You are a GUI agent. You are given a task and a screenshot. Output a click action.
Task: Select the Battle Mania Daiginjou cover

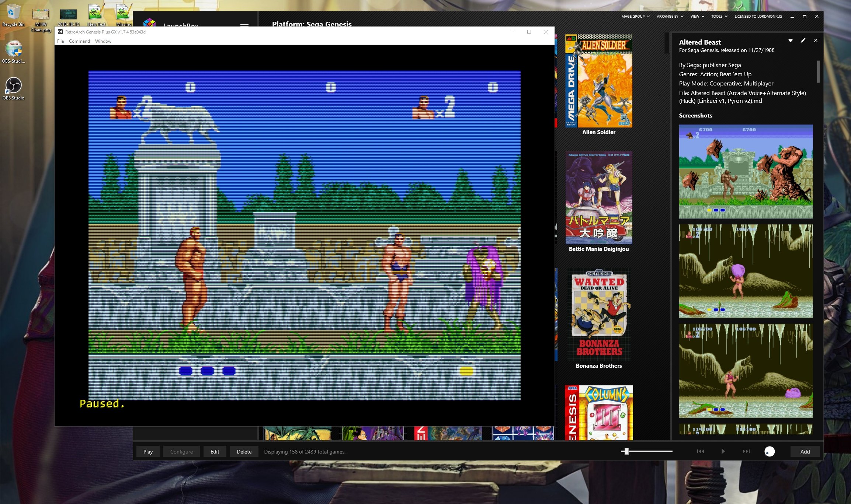(x=599, y=197)
